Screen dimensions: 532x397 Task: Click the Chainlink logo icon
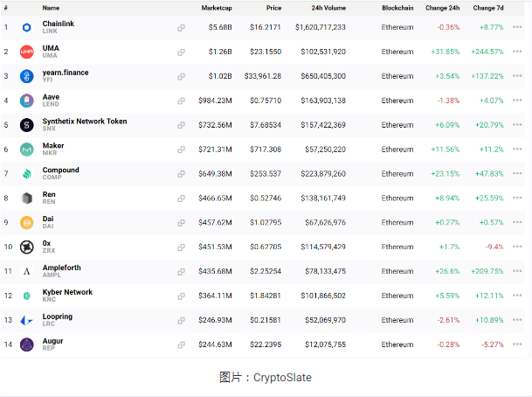click(26, 28)
